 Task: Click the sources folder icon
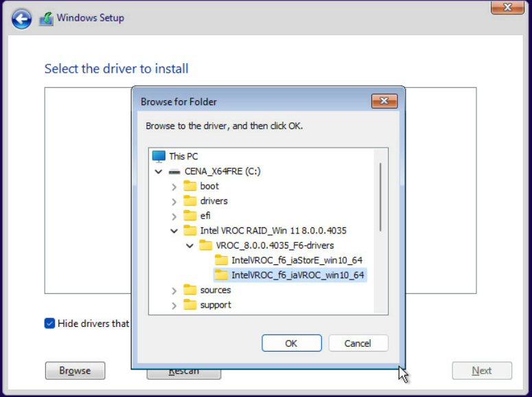click(x=190, y=290)
